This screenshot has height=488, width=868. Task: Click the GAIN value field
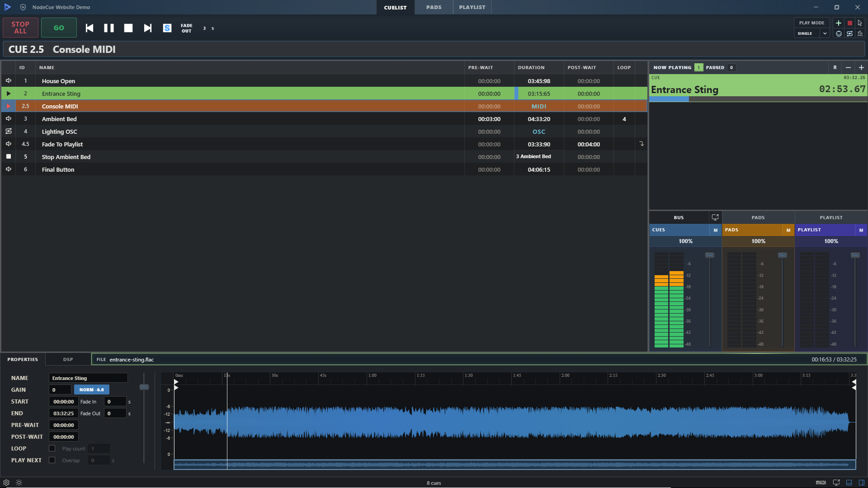point(60,389)
